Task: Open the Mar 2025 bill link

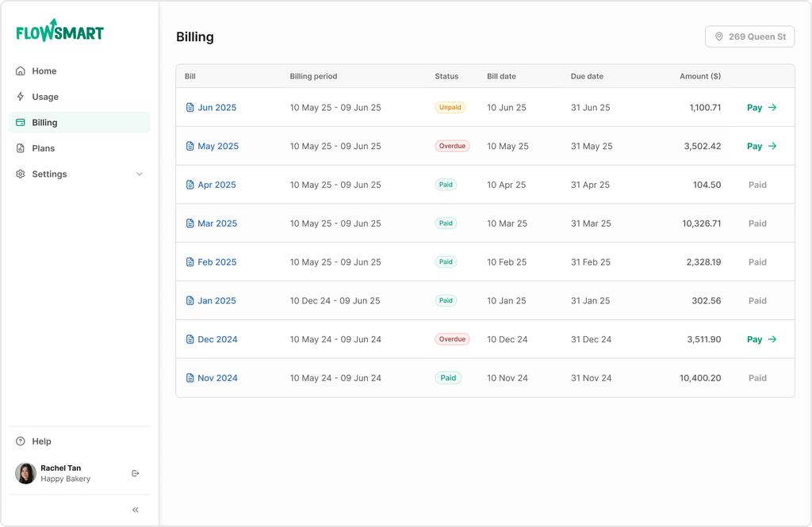Action: 216,223
